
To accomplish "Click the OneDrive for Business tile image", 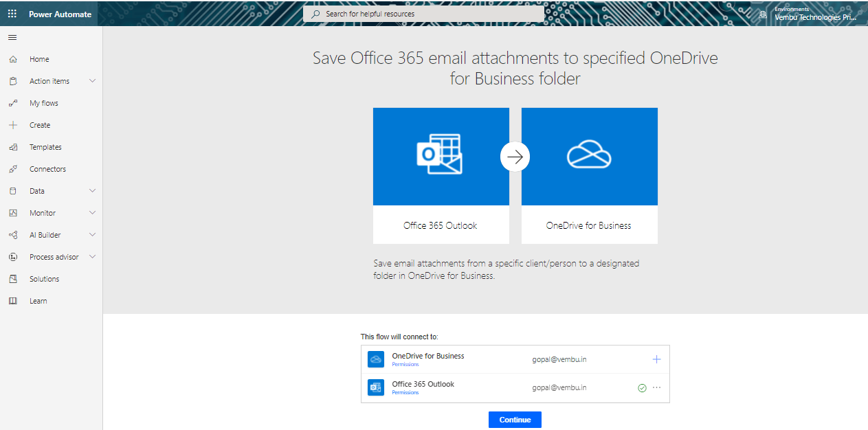I will [x=590, y=157].
